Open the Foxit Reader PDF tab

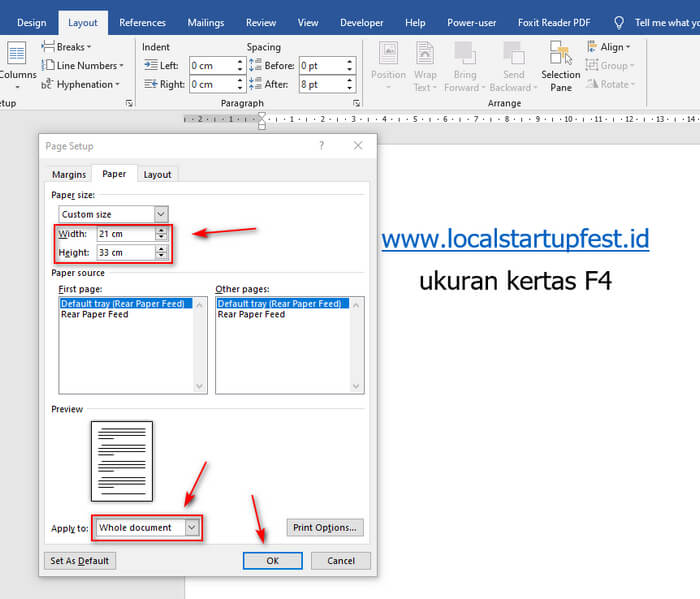point(554,23)
